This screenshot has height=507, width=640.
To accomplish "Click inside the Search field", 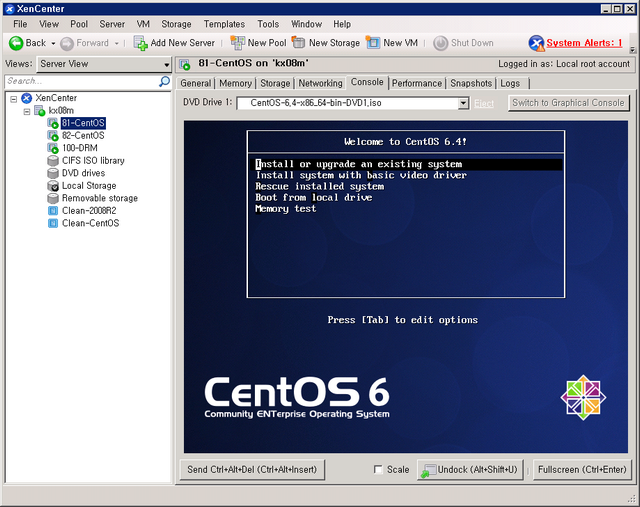I will (82, 81).
